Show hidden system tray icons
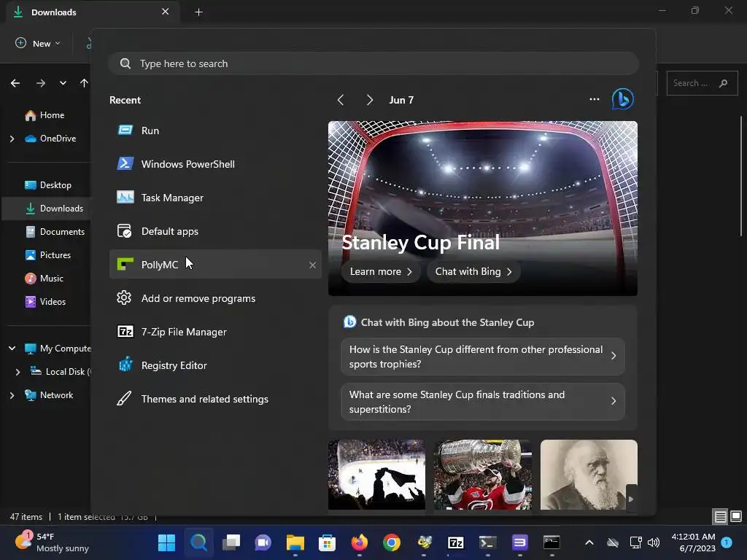The height and width of the screenshot is (560, 747). [x=589, y=542]
